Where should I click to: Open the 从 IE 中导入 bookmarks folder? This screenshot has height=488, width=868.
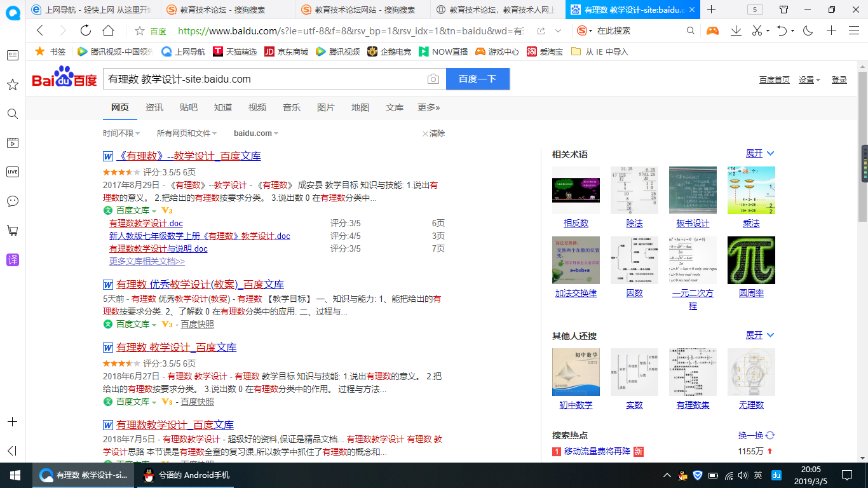(x=600, y=51)
